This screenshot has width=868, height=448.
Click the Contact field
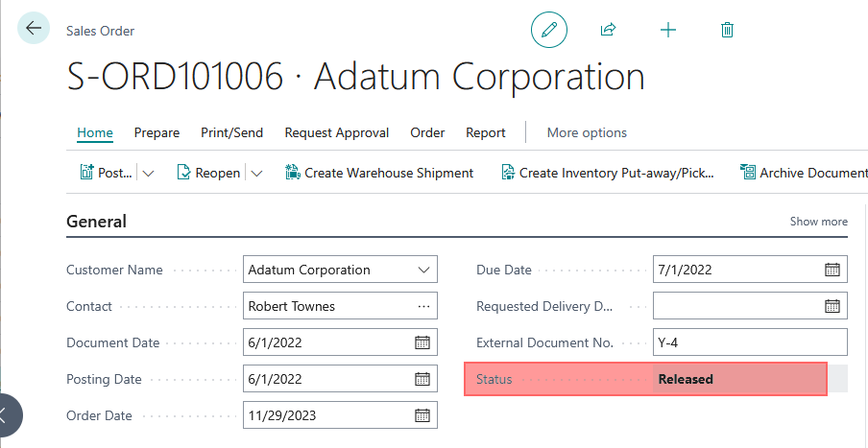340,306
